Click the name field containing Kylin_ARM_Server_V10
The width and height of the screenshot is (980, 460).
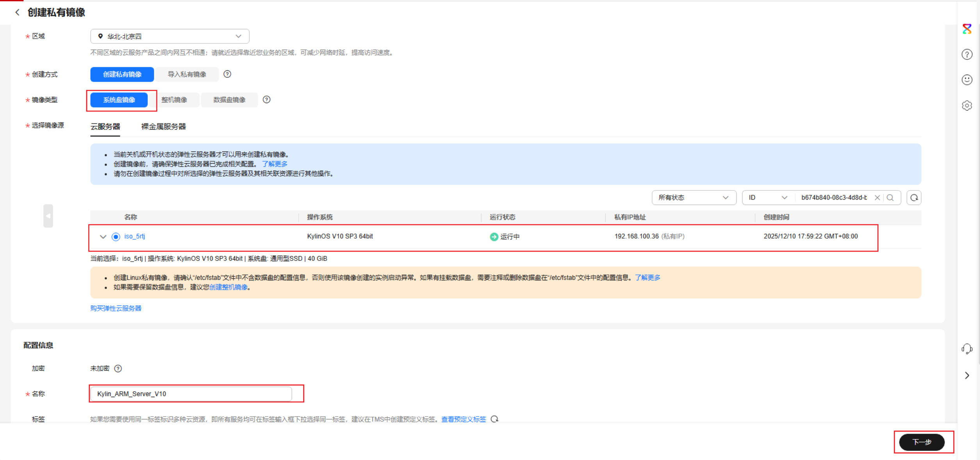pos(191,394)
